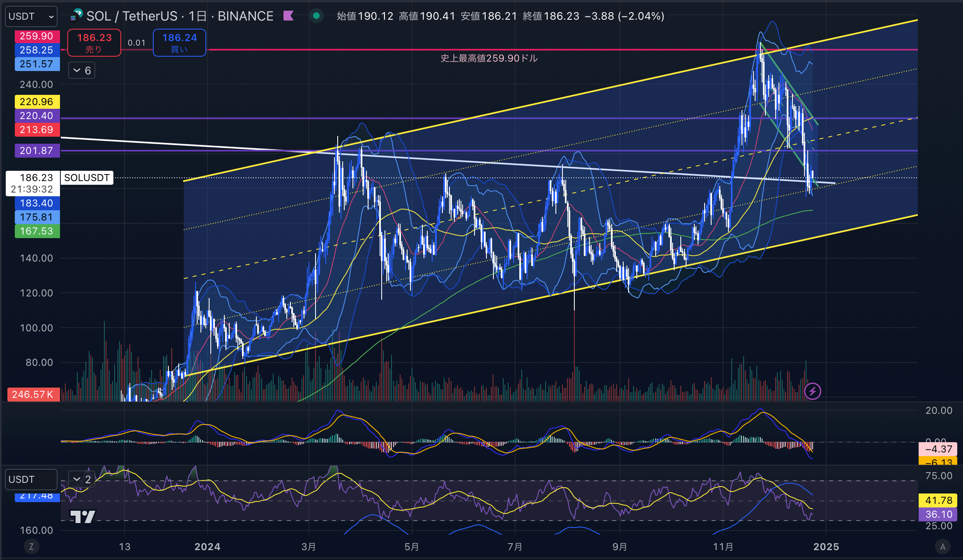
Task: Click the lightning bolt event icon on chart
Action: [812, 391]
